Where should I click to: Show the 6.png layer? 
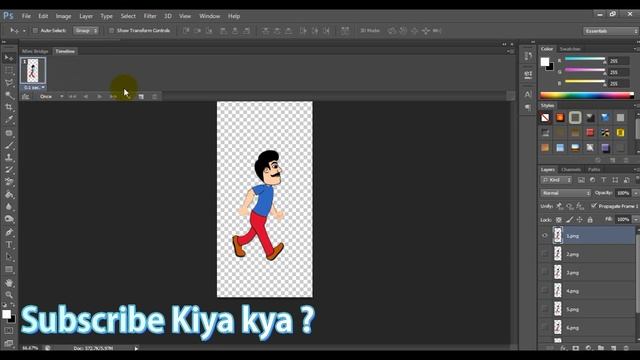pyautogui.click(x=545, y=327)
